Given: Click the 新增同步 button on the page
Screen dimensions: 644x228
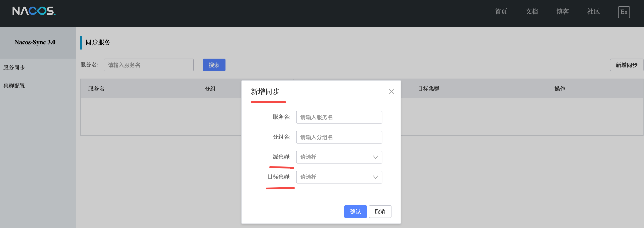Looking at the screenshot, I should tap(626, 65).
